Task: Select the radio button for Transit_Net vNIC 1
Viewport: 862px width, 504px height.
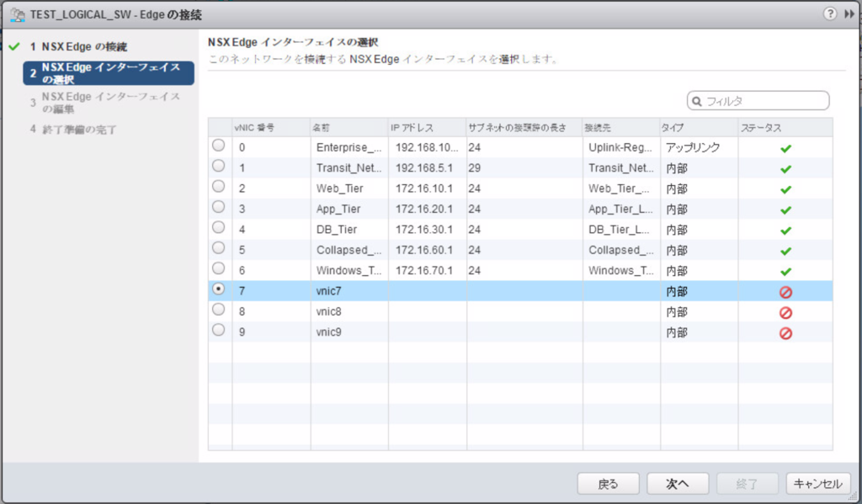Action: coord(218,167)
